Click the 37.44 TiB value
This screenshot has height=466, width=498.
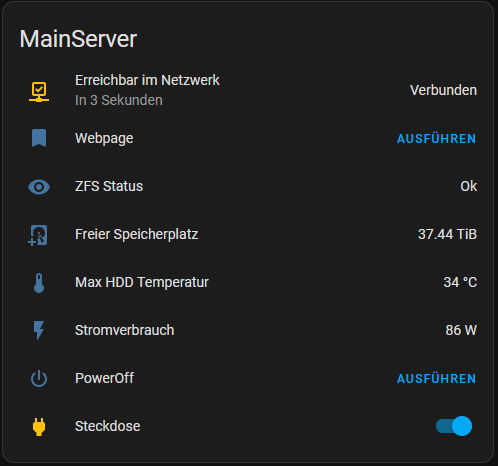[447, 234]
